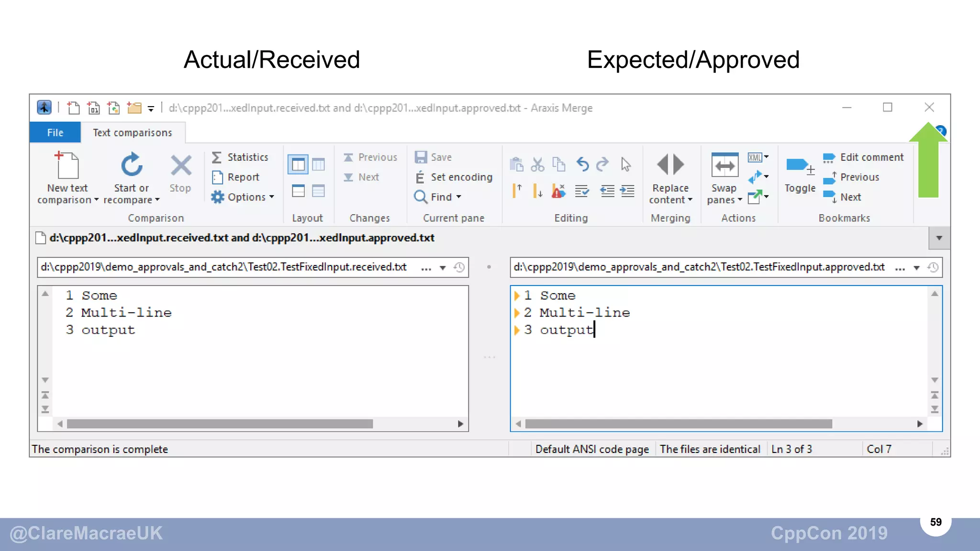The image size is (980, 551).
Task: Click history clock icon for received.txt
Action: pyautogui.click(x=459, y=267)
